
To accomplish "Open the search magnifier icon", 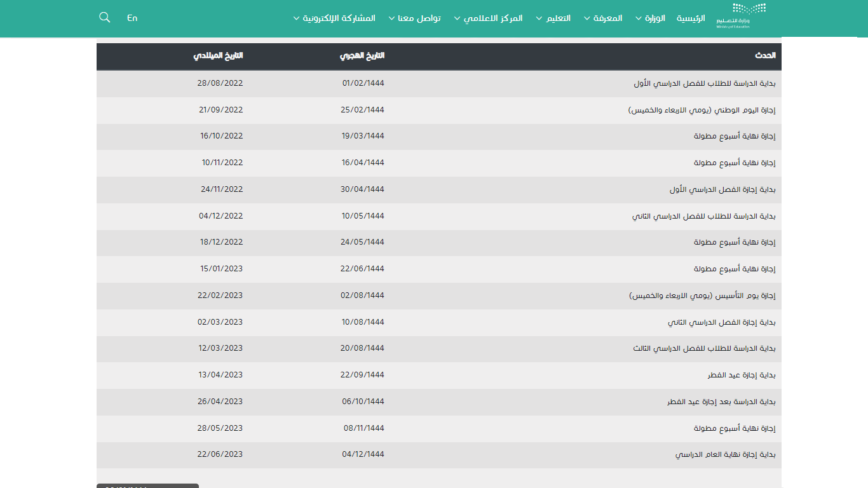I will coord(105,18).
